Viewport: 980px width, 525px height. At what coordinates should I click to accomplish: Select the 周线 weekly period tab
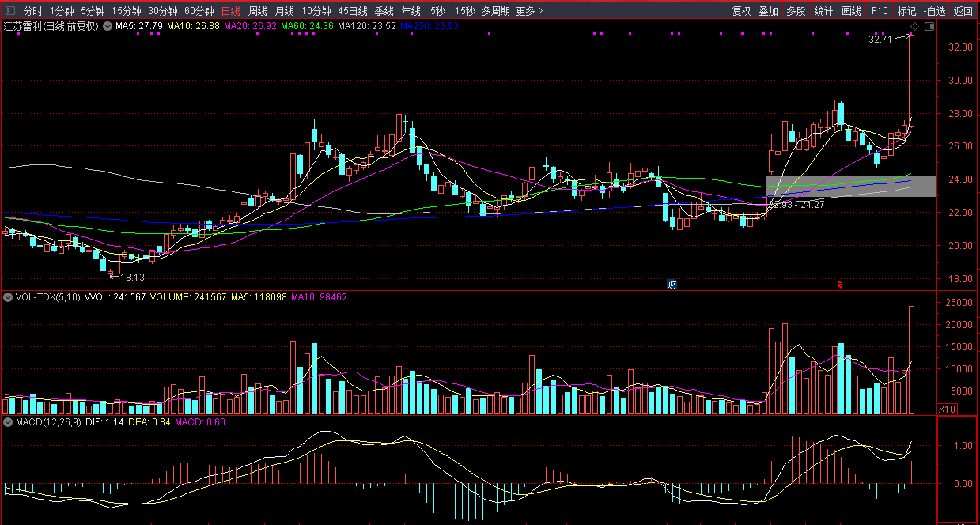coord(258,11)
